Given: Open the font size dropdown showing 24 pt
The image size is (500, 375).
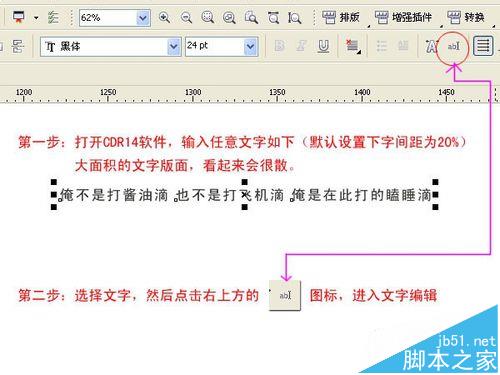Looking at the screenshot, I should (x=251, y=47).
